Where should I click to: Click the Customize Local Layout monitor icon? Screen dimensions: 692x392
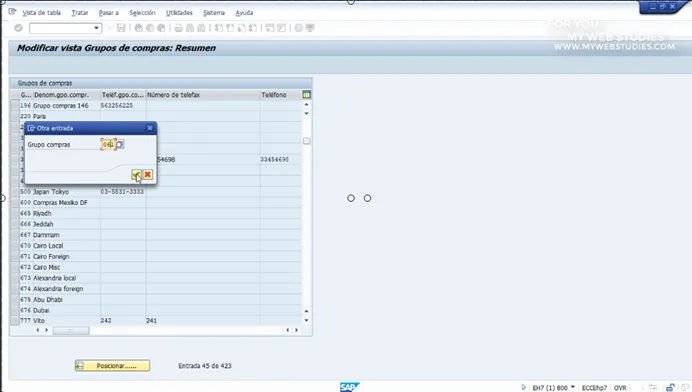point(310,28)
